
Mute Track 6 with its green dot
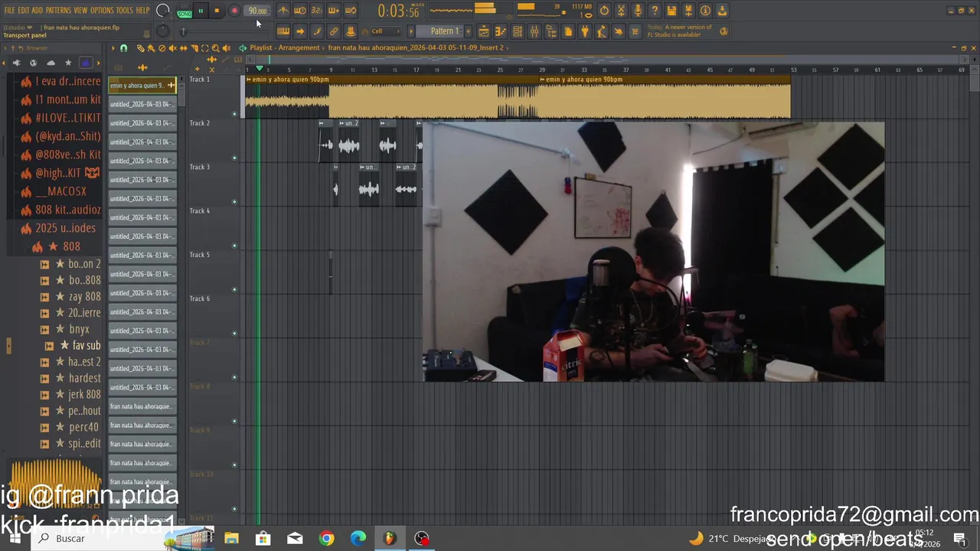coord(234,334)
